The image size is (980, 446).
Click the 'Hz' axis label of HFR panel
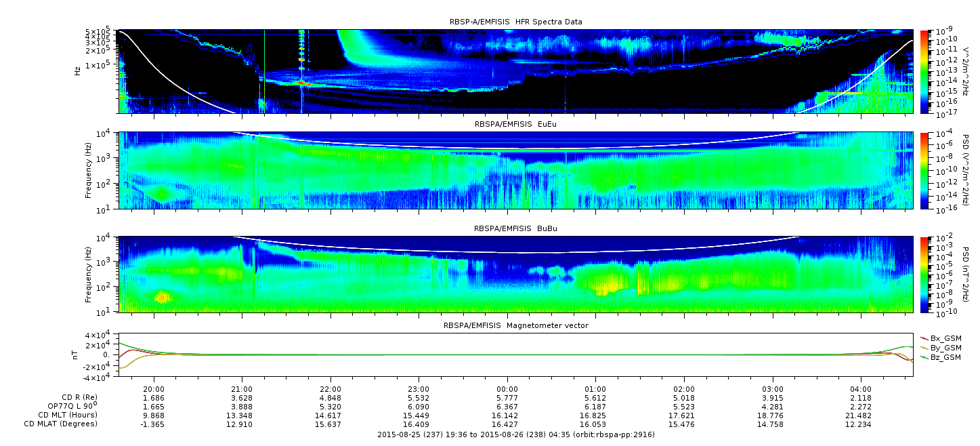79,70
